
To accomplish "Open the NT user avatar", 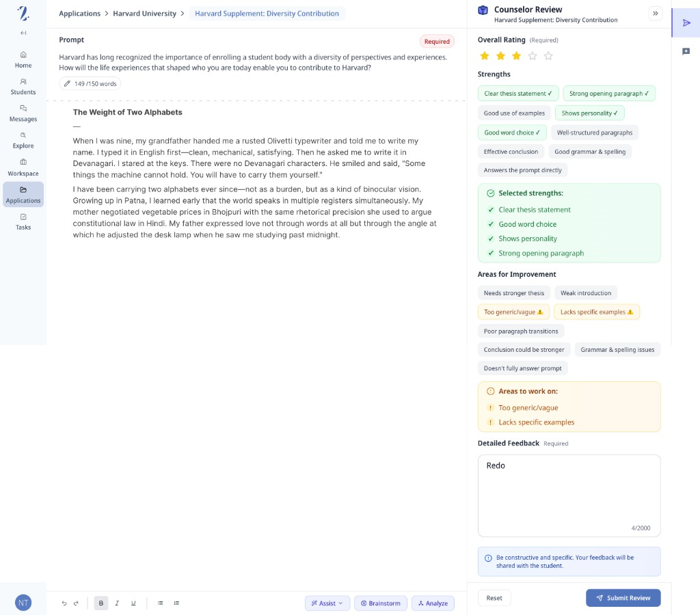I will pyautogui.click(x=23, y=603).
